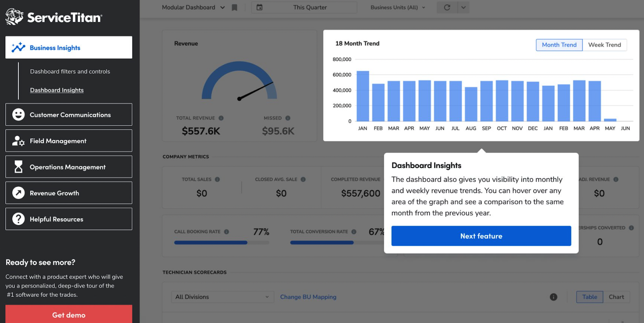Click the calendar icon in date filter

[x=260, y=7]
